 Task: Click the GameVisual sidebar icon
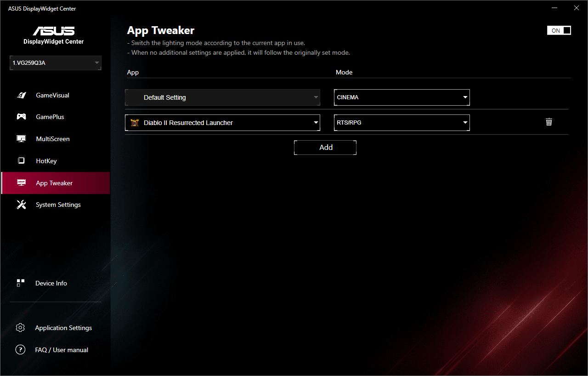tap(21, 95)
